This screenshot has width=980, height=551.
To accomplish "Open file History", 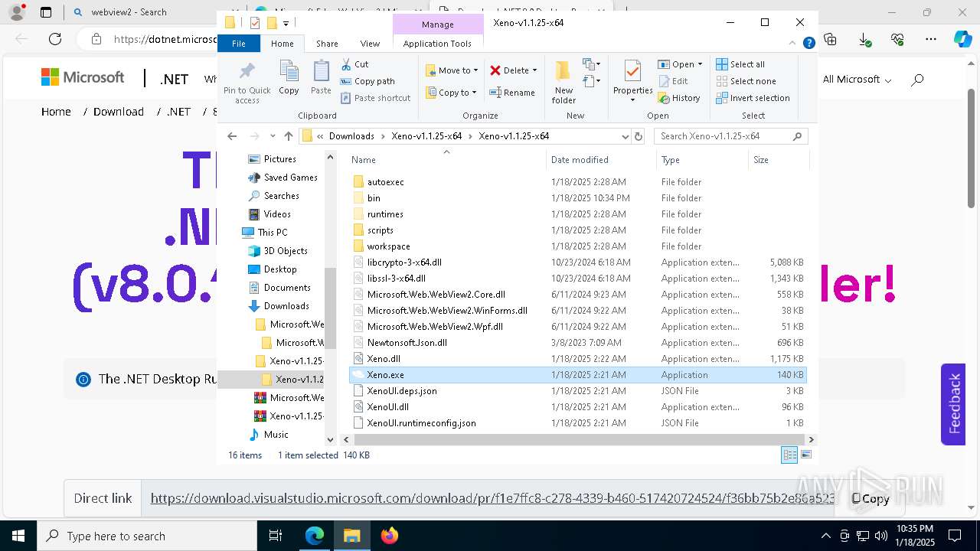I will pyautogui.click(x=679, y=98).
